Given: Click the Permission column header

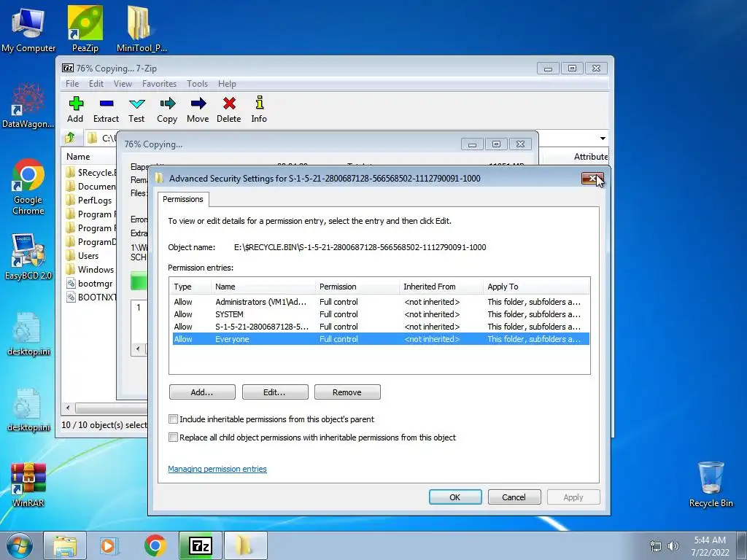Looking at the screenshot, I should tap(357, 287).
